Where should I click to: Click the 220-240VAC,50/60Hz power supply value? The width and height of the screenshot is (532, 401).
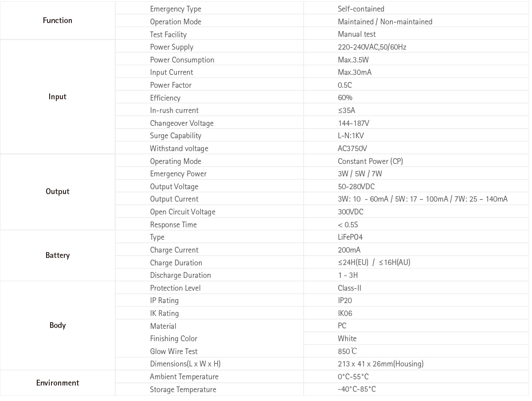coord(372,47)
